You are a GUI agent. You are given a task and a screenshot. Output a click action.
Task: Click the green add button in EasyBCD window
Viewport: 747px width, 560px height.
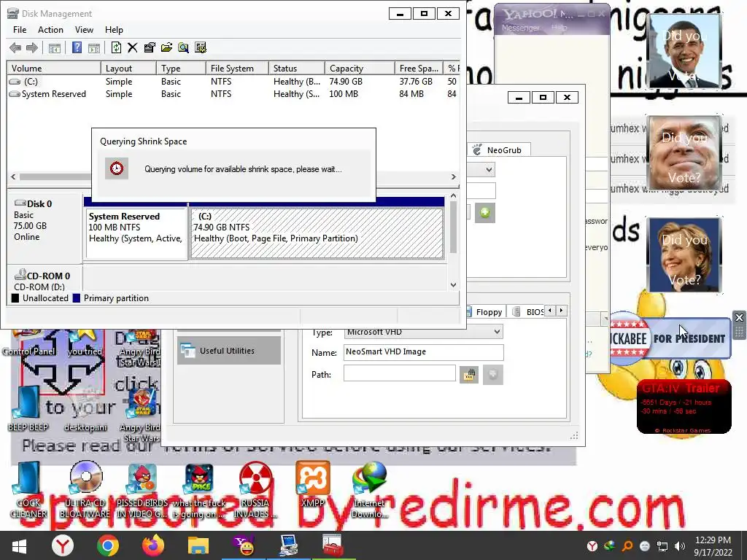tap(485, 212)
